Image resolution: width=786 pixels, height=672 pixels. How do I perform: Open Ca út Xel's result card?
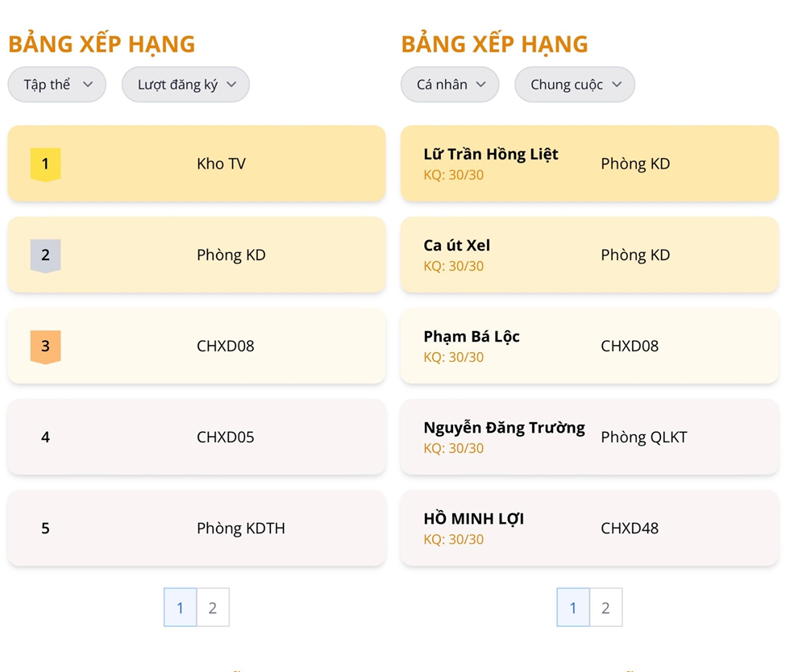point(589,255)
